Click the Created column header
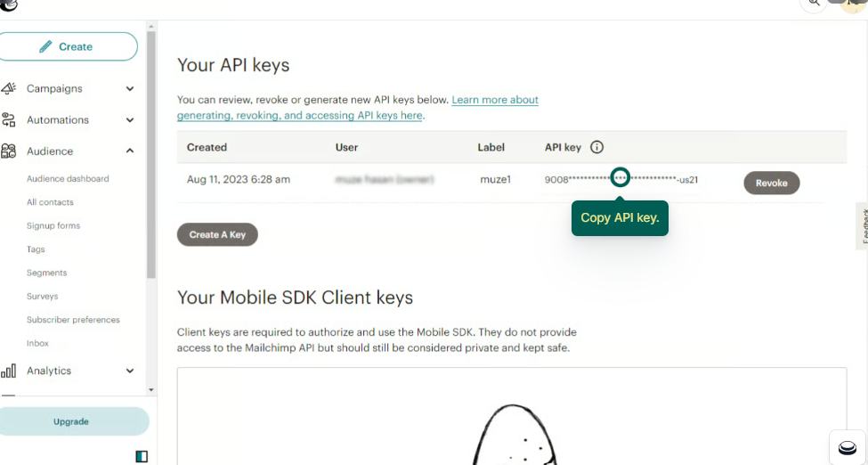868x465 pixels. coord(207,147)
